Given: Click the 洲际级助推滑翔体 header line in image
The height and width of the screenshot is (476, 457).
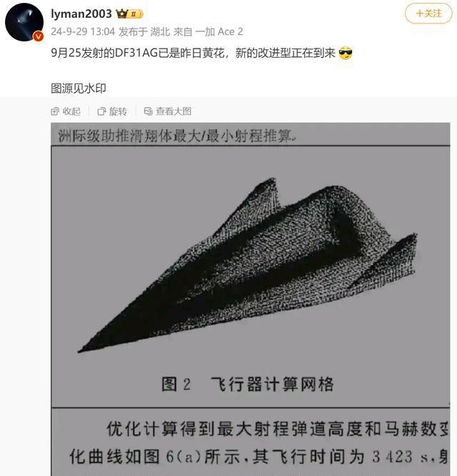Looking at the screenshot, I should coord(176,136).
